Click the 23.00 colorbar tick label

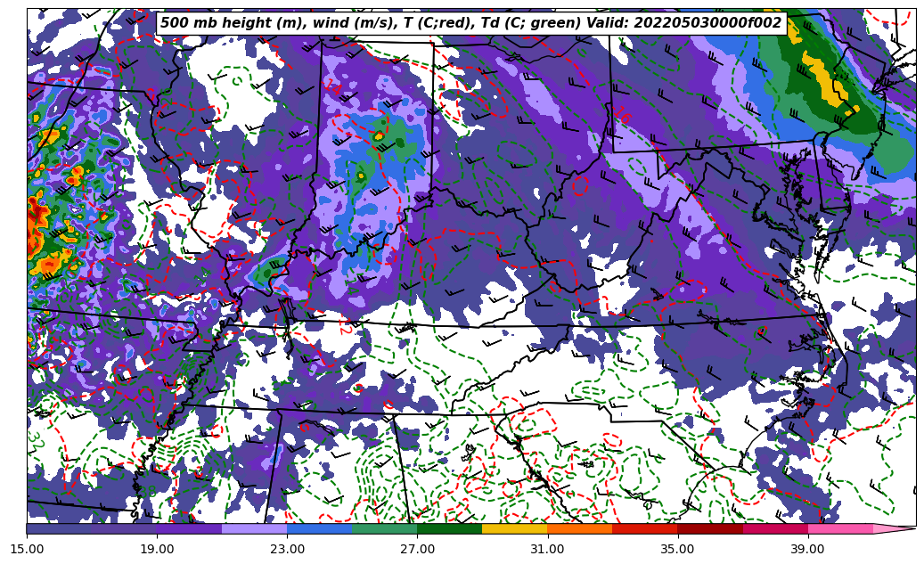287,549
